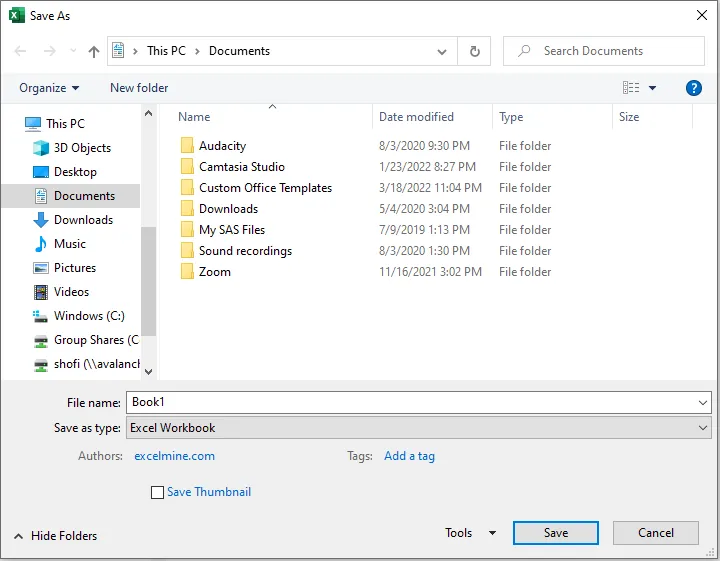Close the Save As dialog

702,15
